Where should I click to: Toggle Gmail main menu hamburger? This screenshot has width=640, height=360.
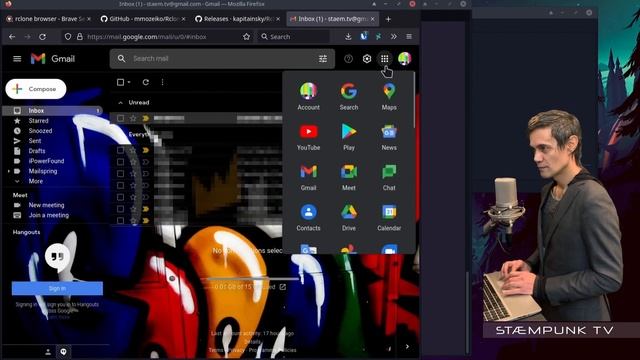[x=17, y=59]
